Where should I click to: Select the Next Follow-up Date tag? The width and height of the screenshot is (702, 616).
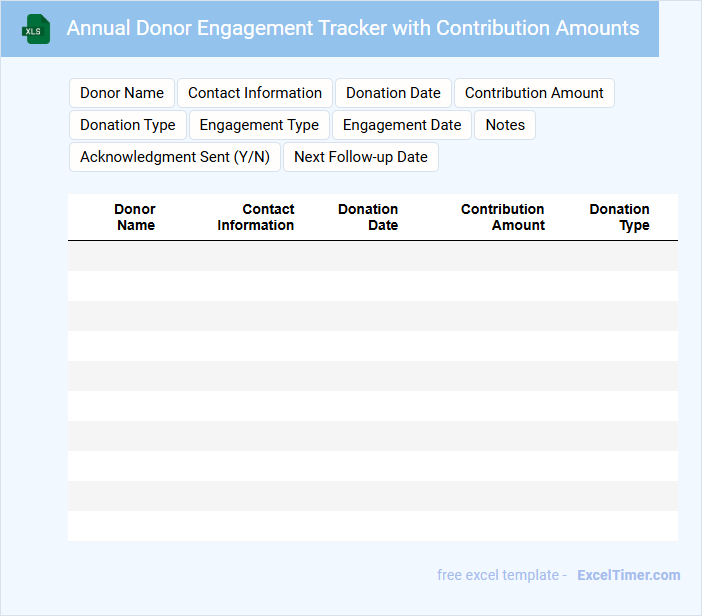click(361, 157)
